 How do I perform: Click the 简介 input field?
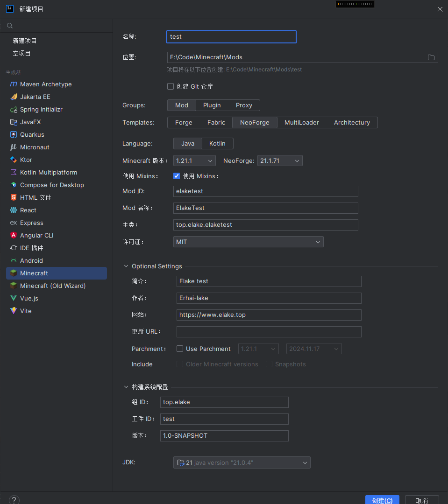(x=269, y=281)
